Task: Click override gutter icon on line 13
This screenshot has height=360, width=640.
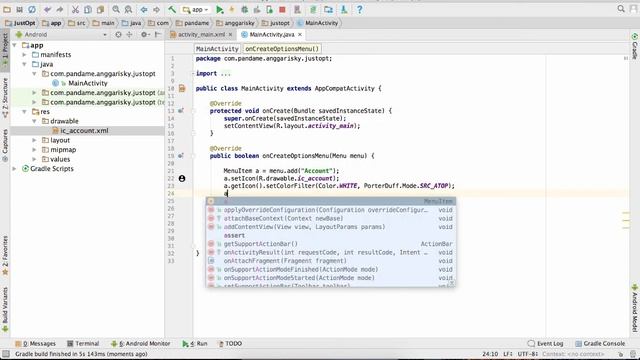Action: 181,111
